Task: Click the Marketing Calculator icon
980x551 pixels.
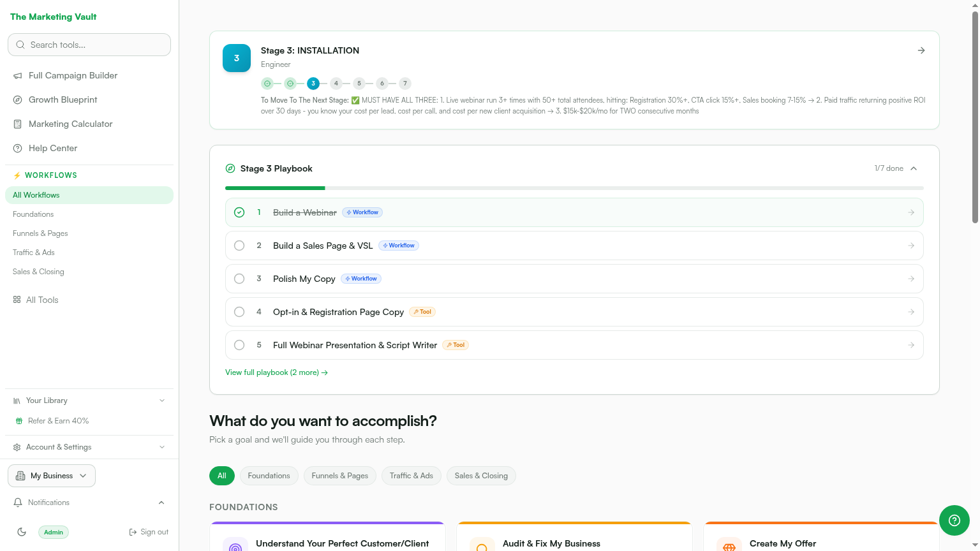Action: (18, 124)
